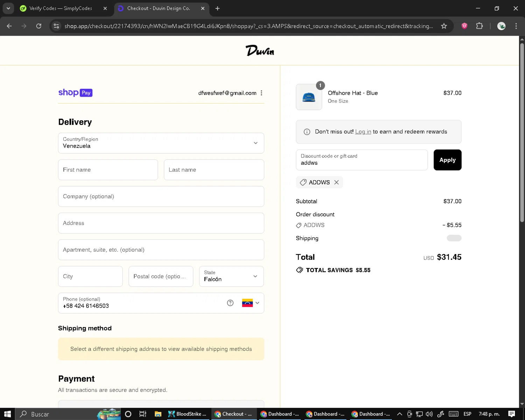Screen dimensions: 525x420
Task: Click the First name field
Action: pyautogui.click(x=108, y=170)
